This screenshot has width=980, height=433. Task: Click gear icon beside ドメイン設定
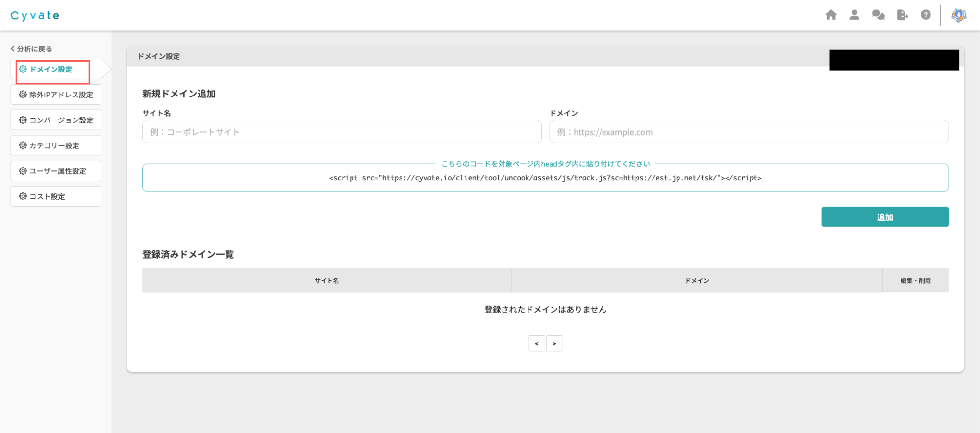[23, 69]
